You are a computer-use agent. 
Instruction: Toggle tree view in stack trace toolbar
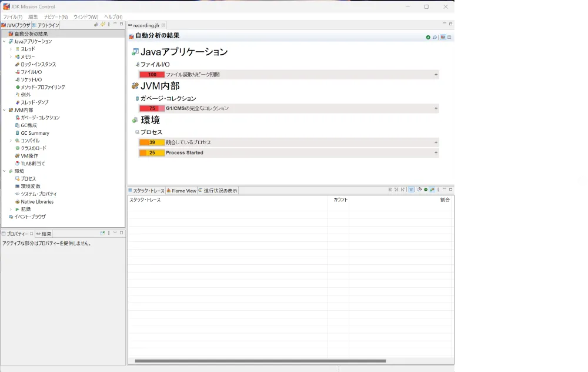tap(412, 190)
